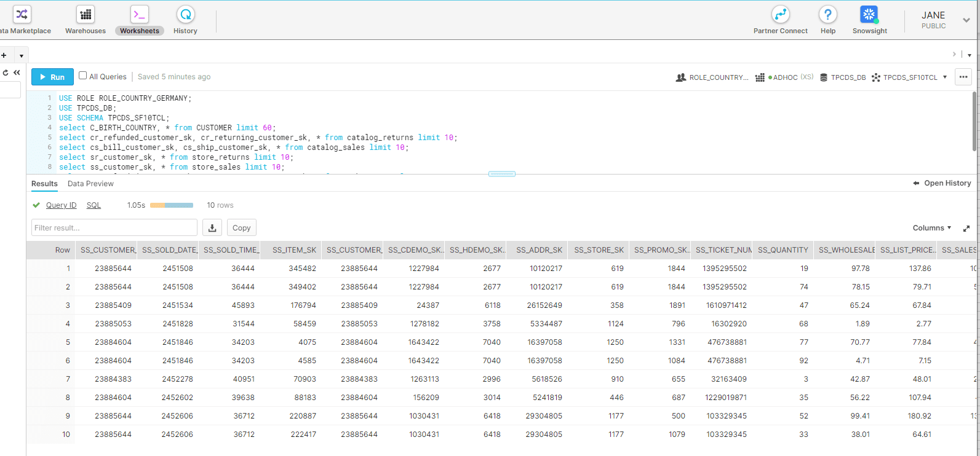Click the 10 rows result count

coord(220,205)
